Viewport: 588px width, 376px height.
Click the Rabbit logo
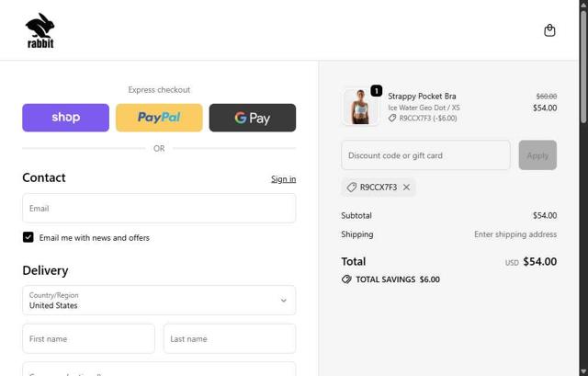pos(40,30)
